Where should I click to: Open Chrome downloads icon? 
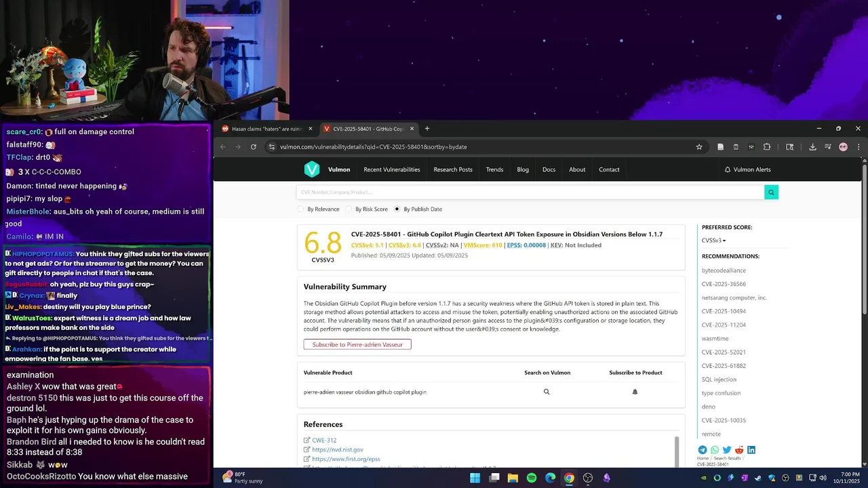[x=812, y=146]
